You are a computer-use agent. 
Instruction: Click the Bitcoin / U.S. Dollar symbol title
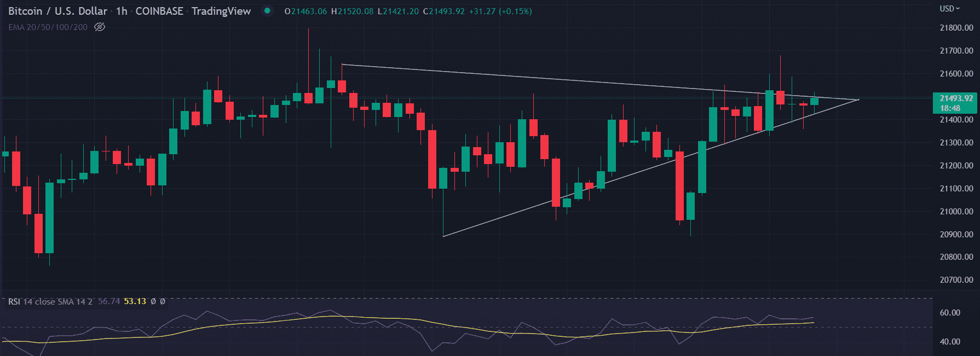[57, 11]
